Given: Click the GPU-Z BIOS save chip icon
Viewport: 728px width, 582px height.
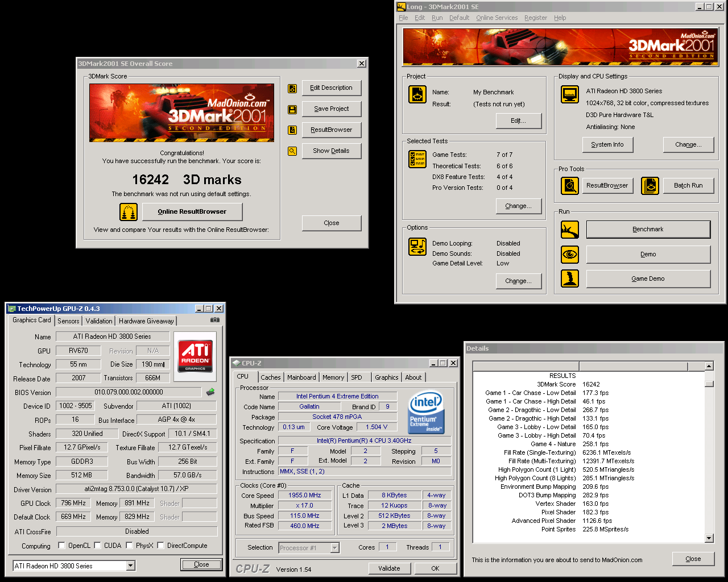Looking at the screenshot, I should [x=210, y=392].
